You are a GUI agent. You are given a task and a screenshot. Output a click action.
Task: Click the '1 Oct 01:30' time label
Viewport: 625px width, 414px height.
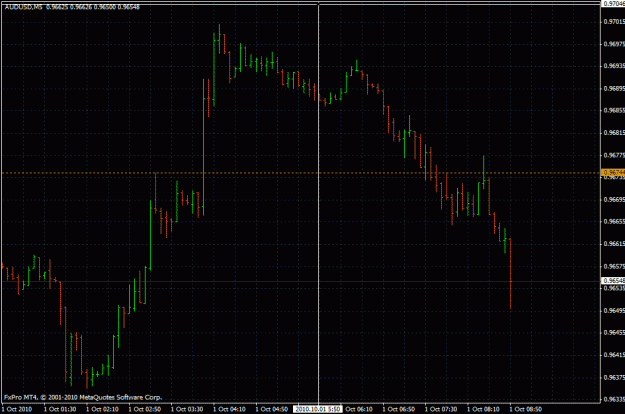pos(60,409)
